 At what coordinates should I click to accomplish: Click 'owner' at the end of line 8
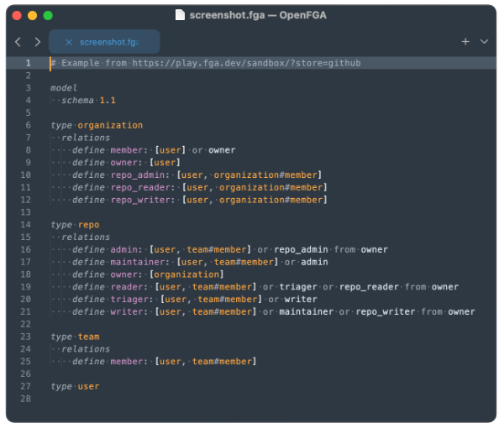[x=222, y=150]
